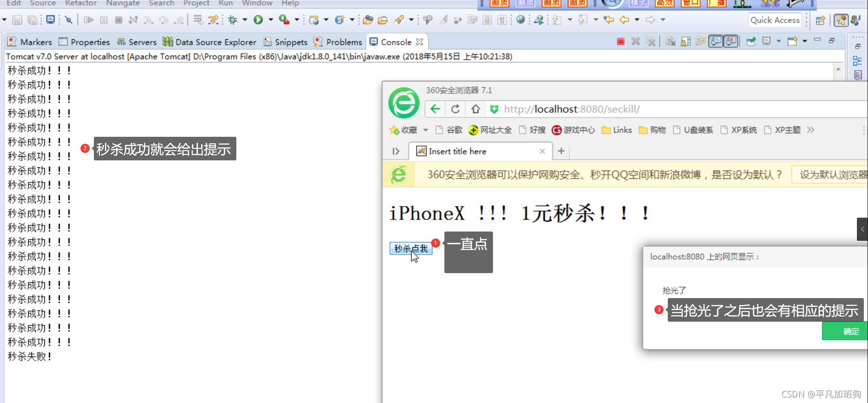Switch to the Snippets tab
Image resolution: width=868 pixels, height=403 pixels.
tap(285, 42)
